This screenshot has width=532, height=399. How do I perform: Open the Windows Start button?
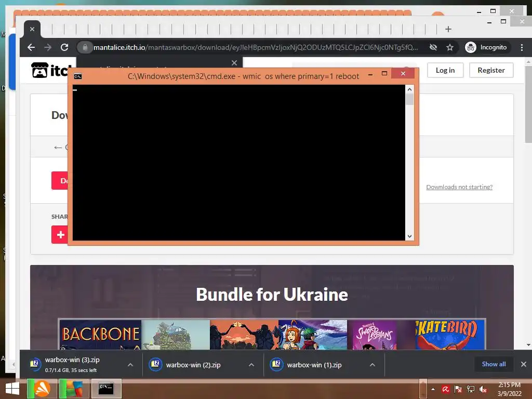(12, 389)
